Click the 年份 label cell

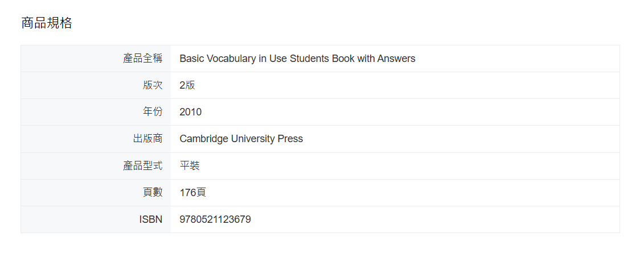(96, 112)
